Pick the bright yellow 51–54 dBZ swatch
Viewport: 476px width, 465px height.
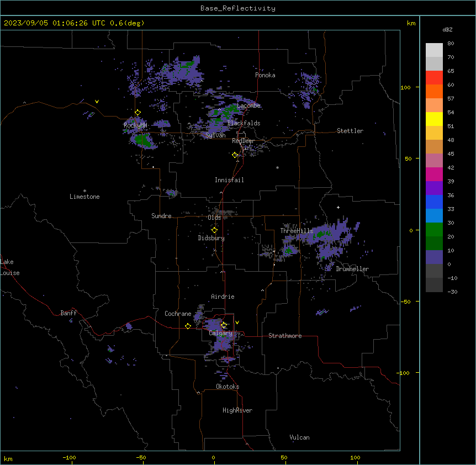pos(434,119)
